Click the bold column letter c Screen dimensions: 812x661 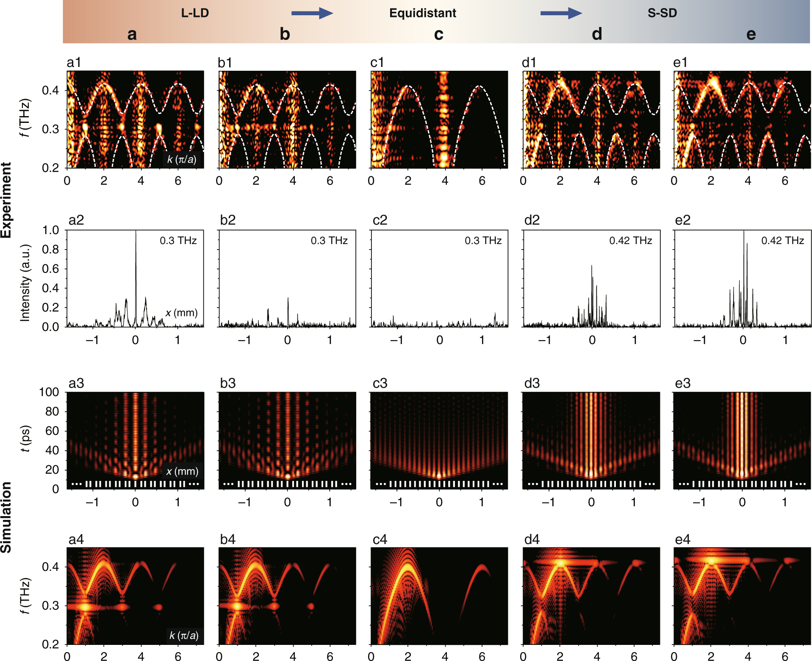pyautogui.click(x=439, y=34)
